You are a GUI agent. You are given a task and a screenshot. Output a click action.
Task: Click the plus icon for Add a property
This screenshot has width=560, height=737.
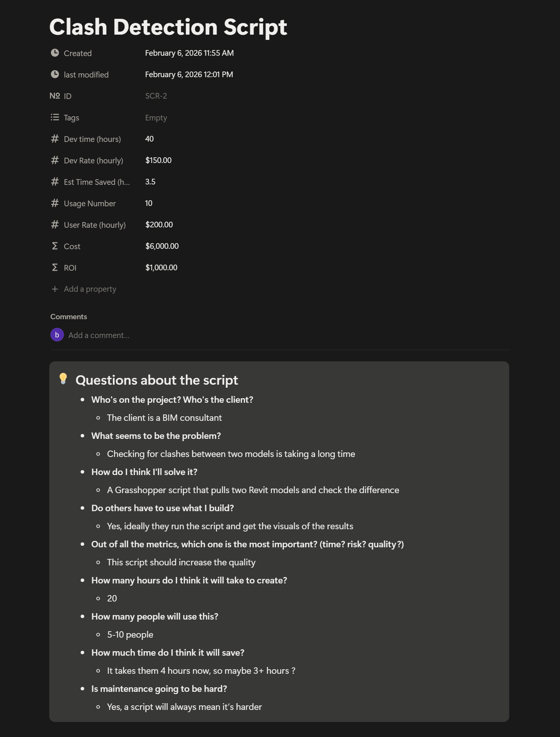click(x=55, y=289)
